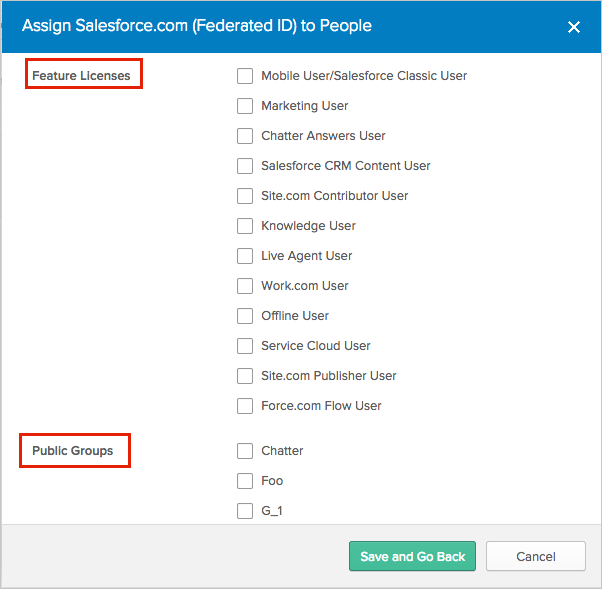This screenshot has width=602, height=589.
Task: Enable Site.com Publisher User license
Action: 245,376
